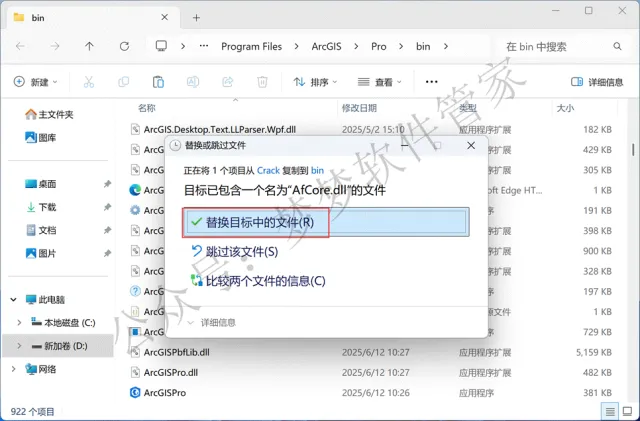640x421 pixels.
Task: Open the toolbar See more ellipsis
Action: [x=431, y=82]
